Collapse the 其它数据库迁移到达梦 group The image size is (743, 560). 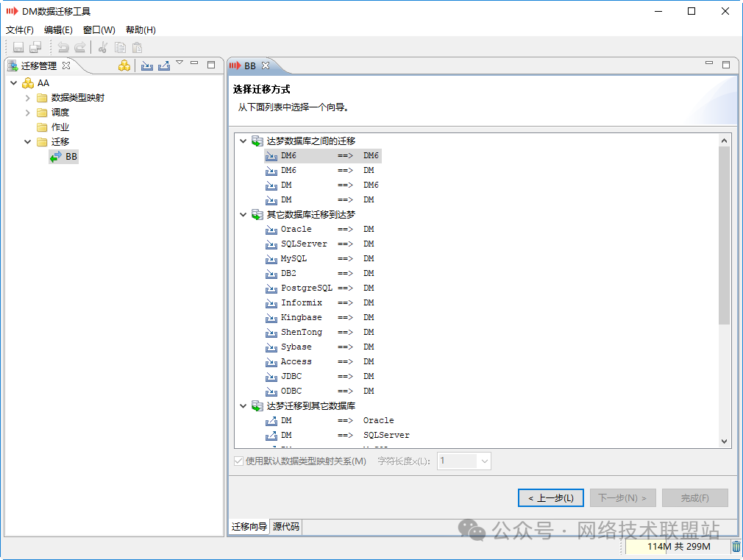point(243,215)
